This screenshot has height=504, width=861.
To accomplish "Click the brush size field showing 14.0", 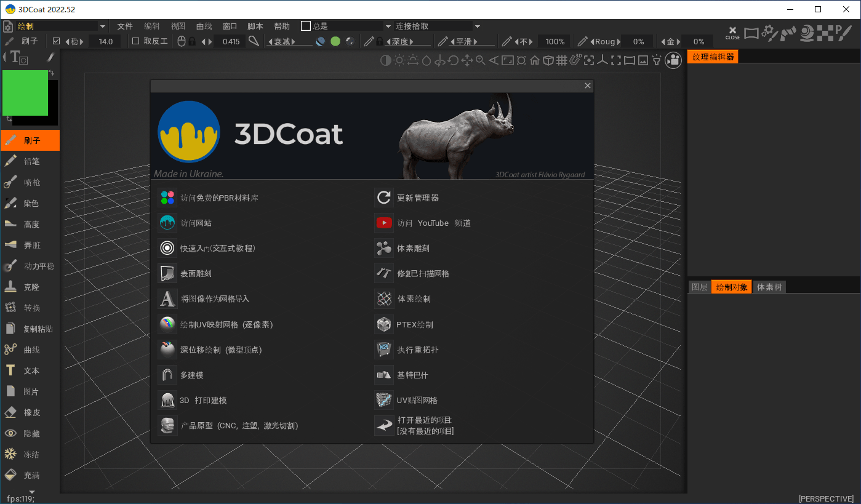I will pos(105,41).
